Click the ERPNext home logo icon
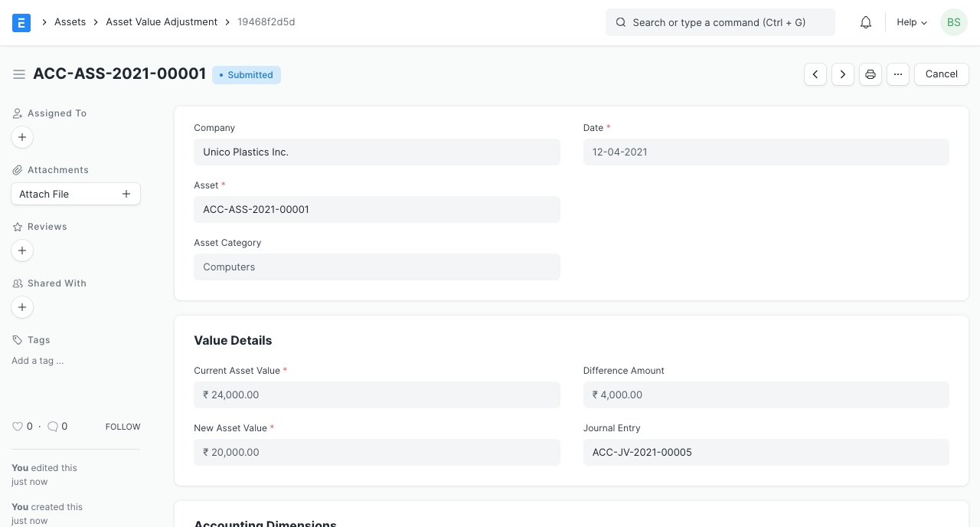 21,22
